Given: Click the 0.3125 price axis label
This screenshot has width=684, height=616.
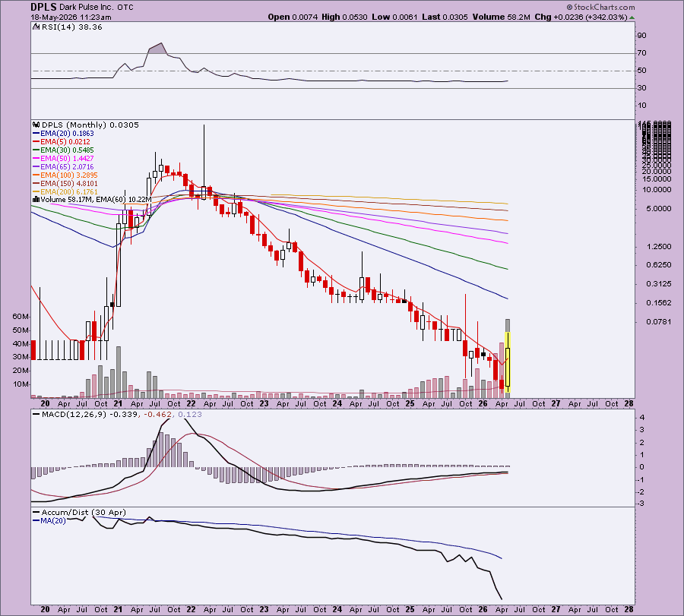Looking at the screenshot, I should pyautogui.click(x=658, y=284).
